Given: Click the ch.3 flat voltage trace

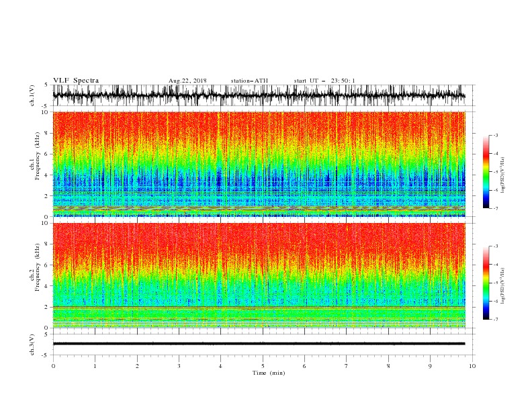Looking at the screenshot, I should coord(259,344).
